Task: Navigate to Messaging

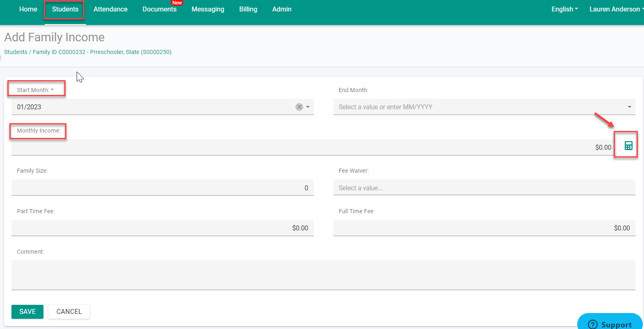Action: tap(208, 9)
